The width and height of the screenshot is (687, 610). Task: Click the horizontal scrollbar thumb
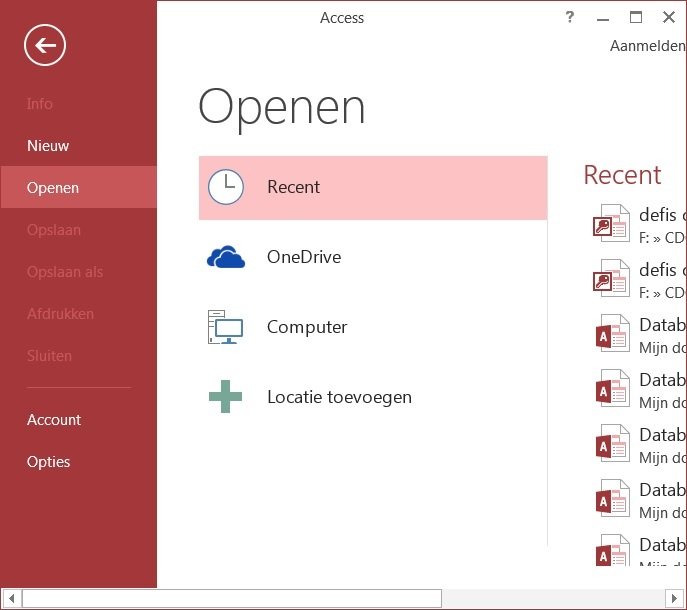coord(232,598)
